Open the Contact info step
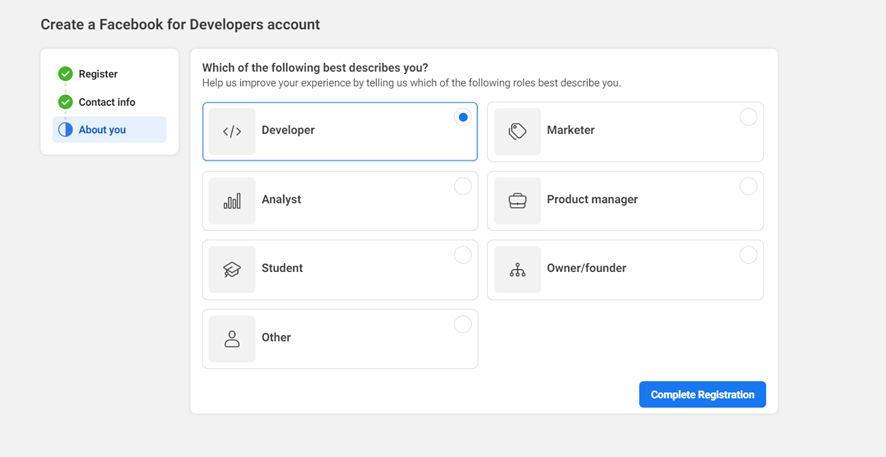Screen dimensions: 886x457 pyautogui.click(x=107, y=102)
